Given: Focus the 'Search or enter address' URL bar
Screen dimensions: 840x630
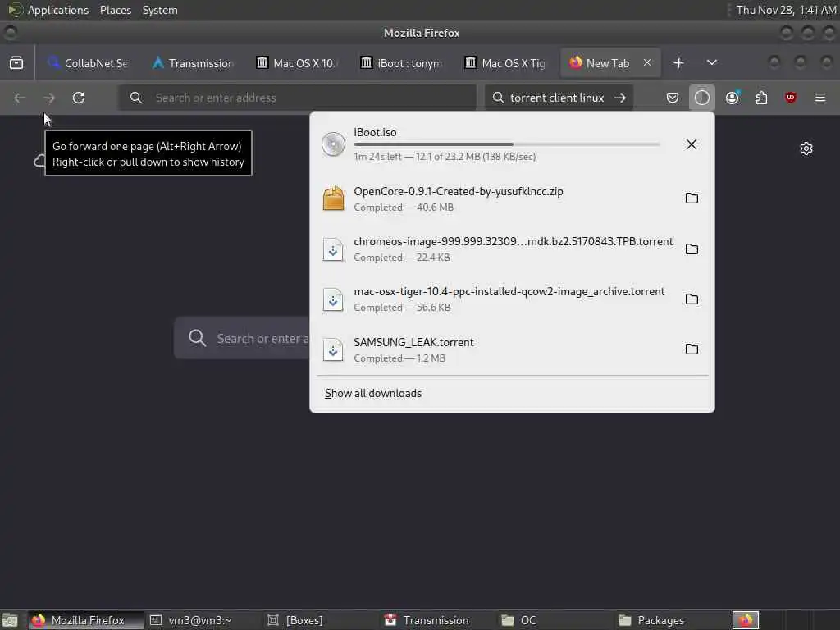Looking at the screenshot, I should 297,98.
